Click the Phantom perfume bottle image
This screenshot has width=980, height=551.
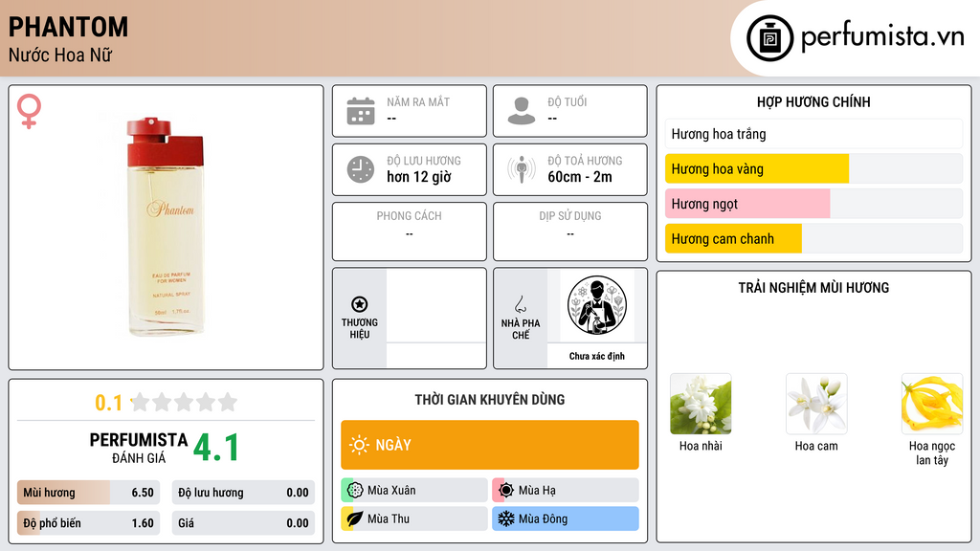[166, 227]
